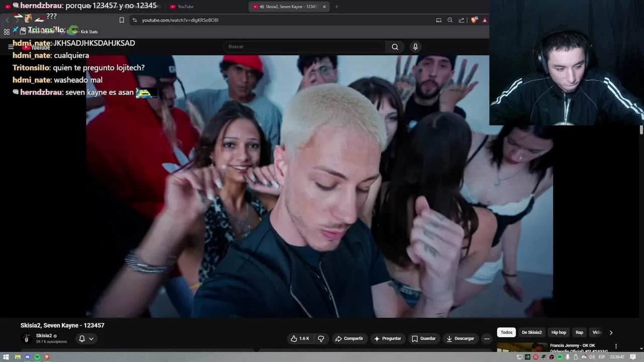
Task: Click the page scrollbar thumb beside the video
Action: (x=641, y=130)
